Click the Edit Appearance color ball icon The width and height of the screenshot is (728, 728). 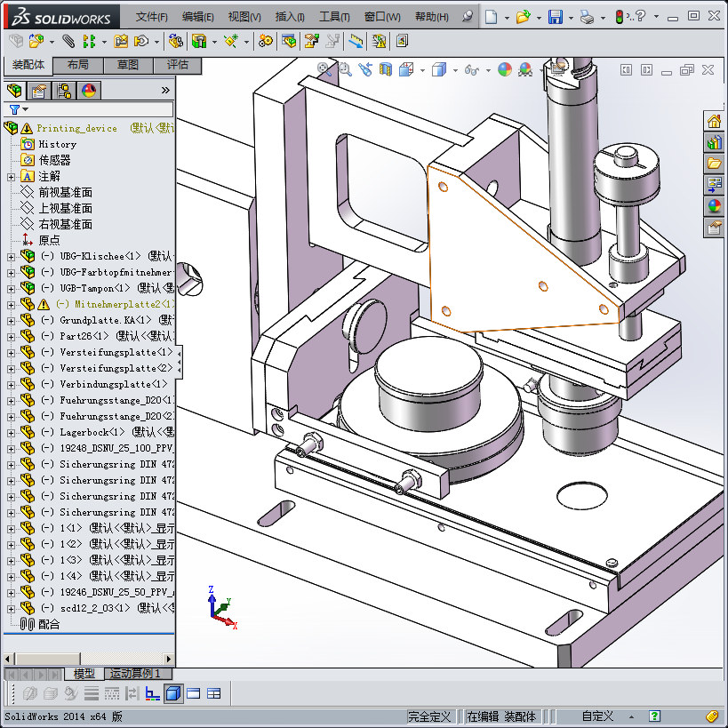click(x=505, y=69)
